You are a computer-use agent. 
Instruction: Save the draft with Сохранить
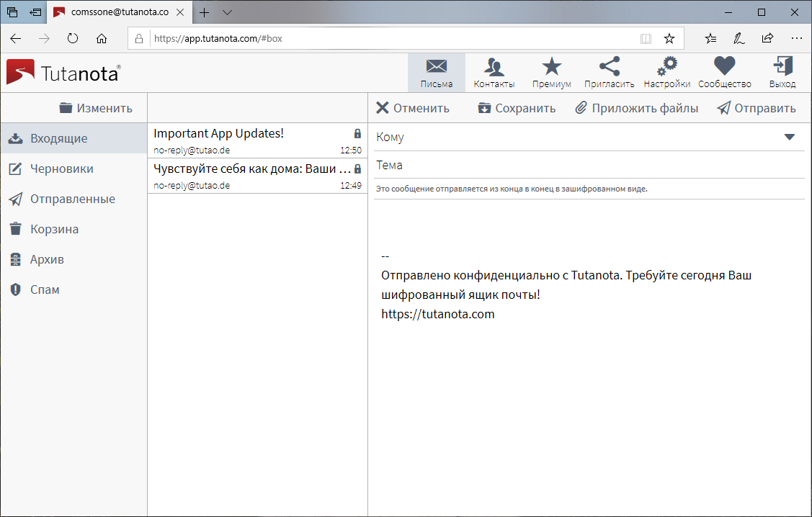[517, 108]
